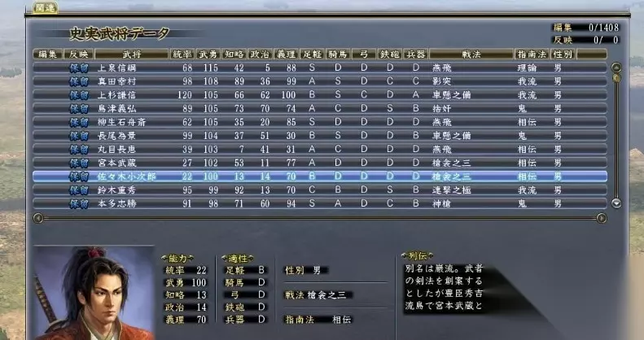644x340 pixels.
Task: Click the 戦法 column header
Action: pos(471,54)
